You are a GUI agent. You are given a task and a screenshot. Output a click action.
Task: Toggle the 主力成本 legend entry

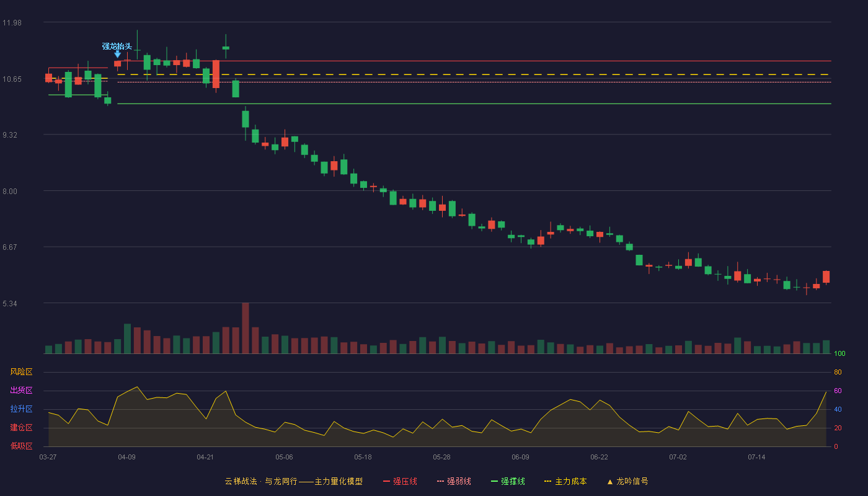(565, 481)
